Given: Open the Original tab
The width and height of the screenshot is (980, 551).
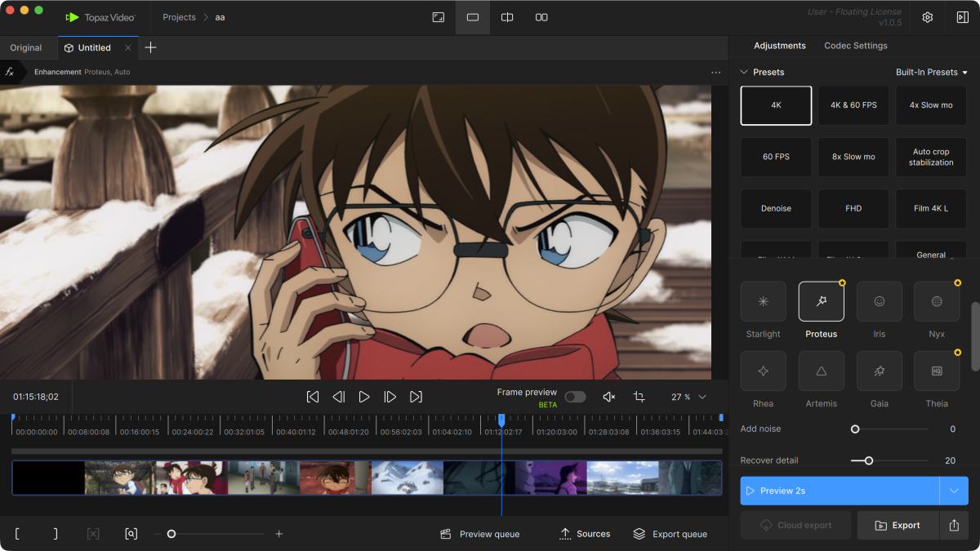Looking at the screenshot, I should click(x=26, y=47).
